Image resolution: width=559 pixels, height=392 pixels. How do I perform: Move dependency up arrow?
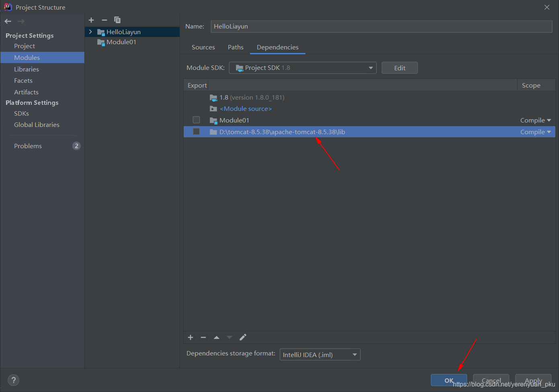coord(217,337)
